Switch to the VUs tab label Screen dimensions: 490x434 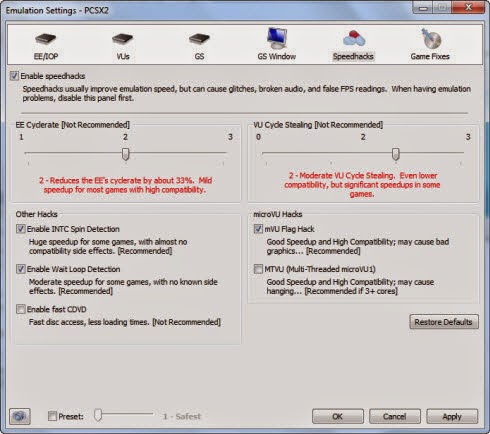(x=123, y=56)
